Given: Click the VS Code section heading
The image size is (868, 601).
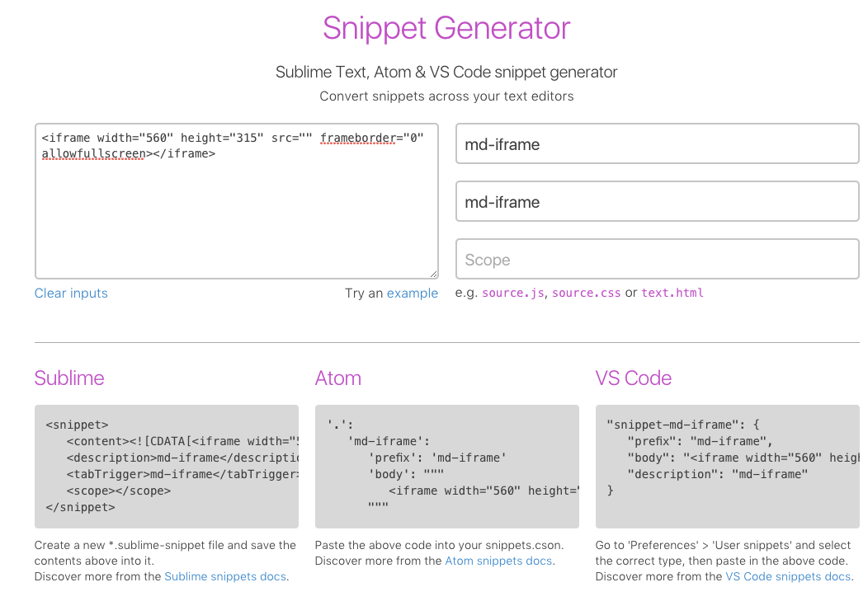Looking at the screenshot, I should (x=634, y=378).
